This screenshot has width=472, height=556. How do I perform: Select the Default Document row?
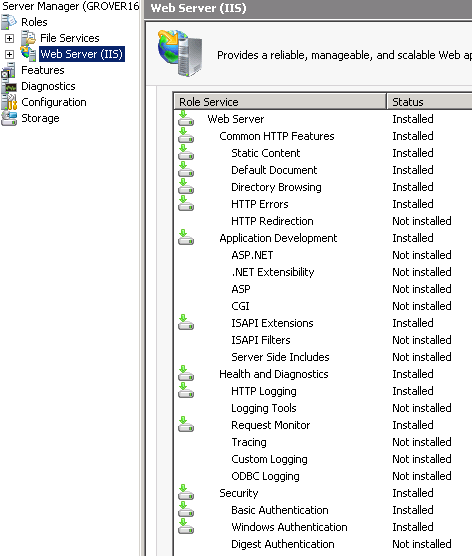coord(323,170)
